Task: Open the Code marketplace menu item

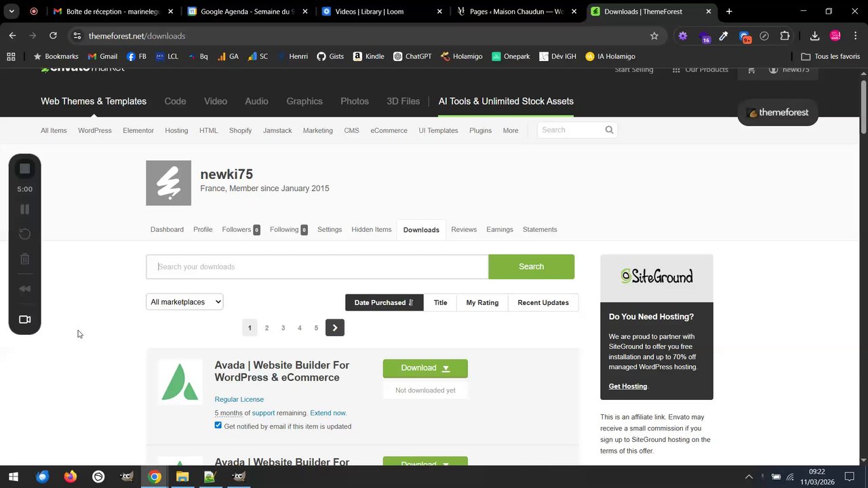Action: pyautogui.click(x=175, y=102)
